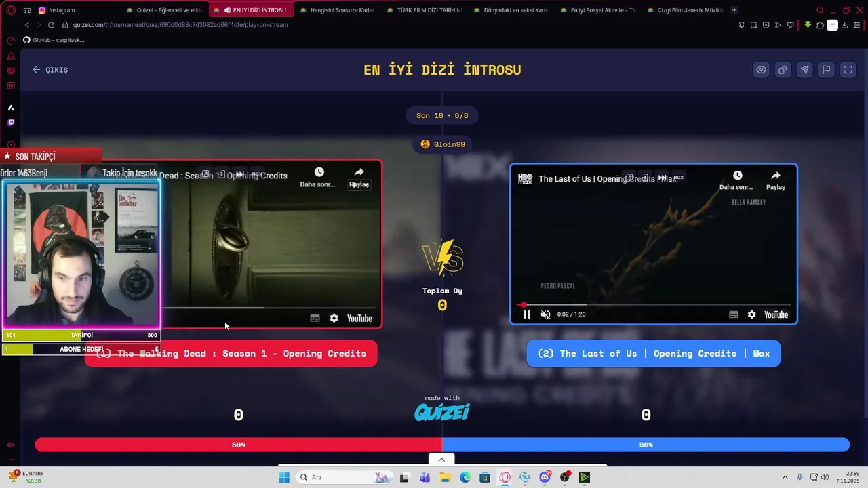This screenshot has width=868, height=488.
Task: Click the paper plane send icon
Action: pyautogui.click(x=805, y=70)
